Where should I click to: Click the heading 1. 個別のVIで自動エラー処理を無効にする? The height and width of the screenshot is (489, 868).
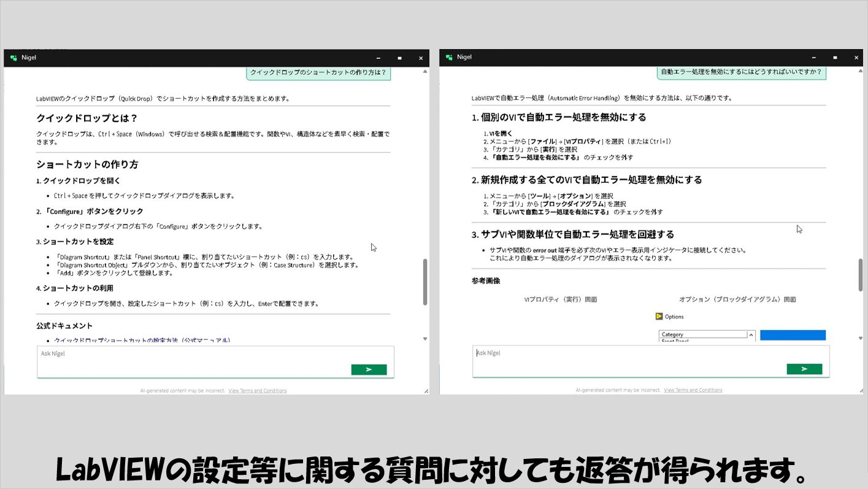pyautogui.click(x=559, y=117)
